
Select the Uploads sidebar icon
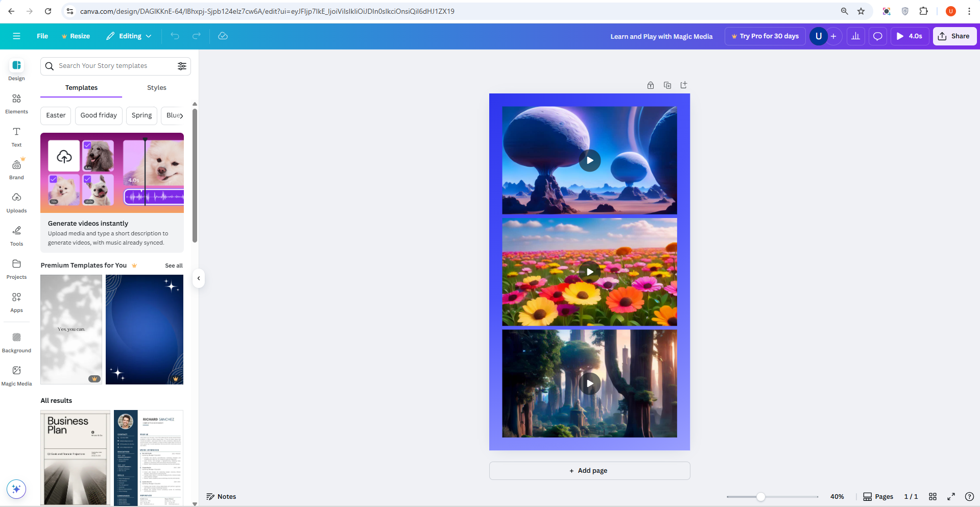tap(16, 202)
